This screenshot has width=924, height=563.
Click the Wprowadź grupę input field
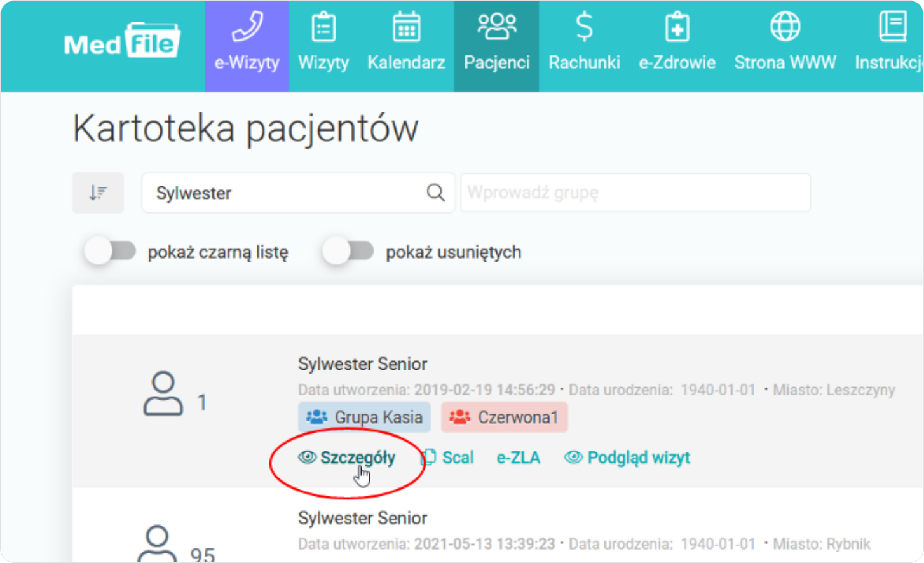[635, 193]
